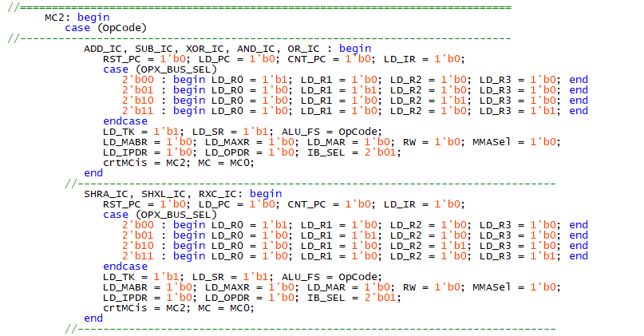Click the 'MC2: begin' label line
Viewport: 644px width, 336px height.
click(77, 18)
